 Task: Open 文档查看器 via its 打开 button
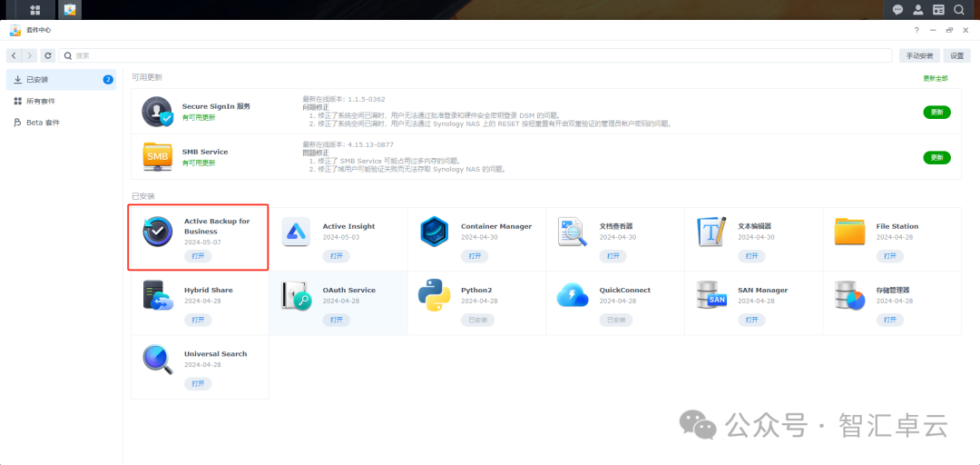tap(613, 256)
